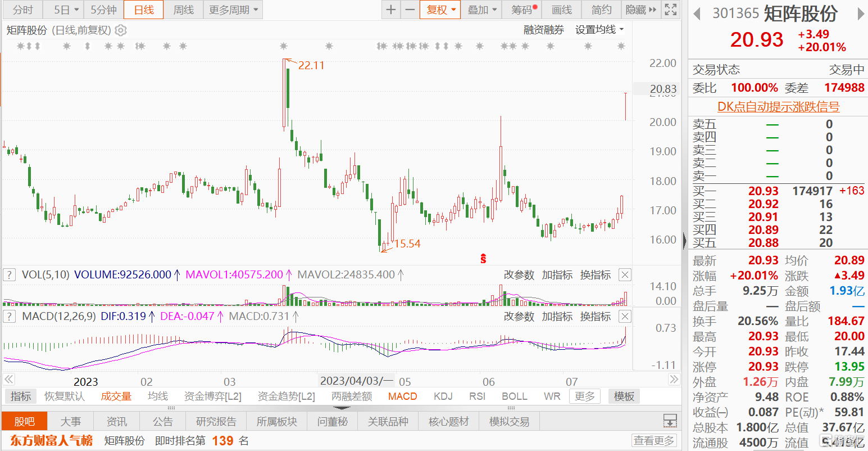The image size is (868, 451).
Task: Jump to earliest data on timeline
Action: (x=8, y=380)
